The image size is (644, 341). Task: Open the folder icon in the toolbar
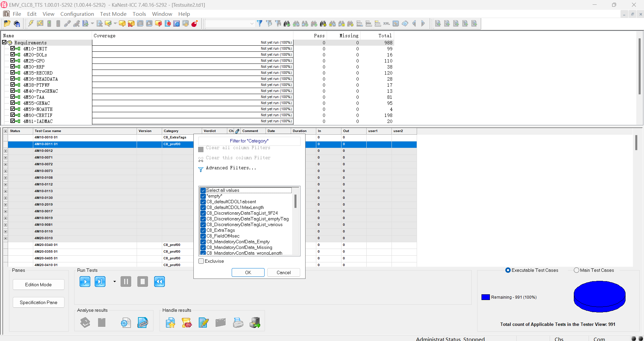point(7,24)
